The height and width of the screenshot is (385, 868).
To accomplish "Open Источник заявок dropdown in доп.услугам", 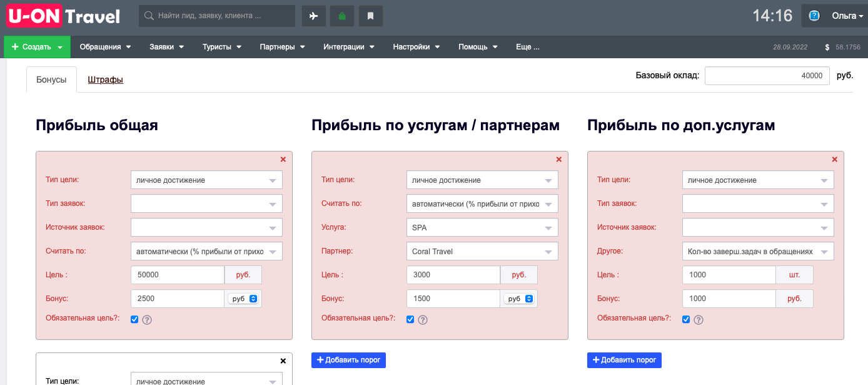I will point(758,227).
